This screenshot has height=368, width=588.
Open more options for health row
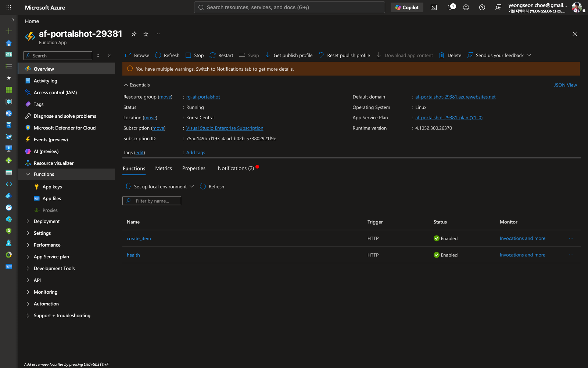coord(571,255)
